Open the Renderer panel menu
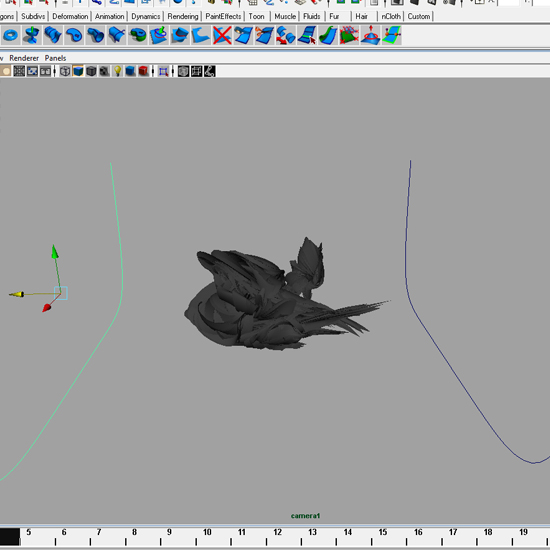Viewport: 550px width, 550px height. [24, 58]
